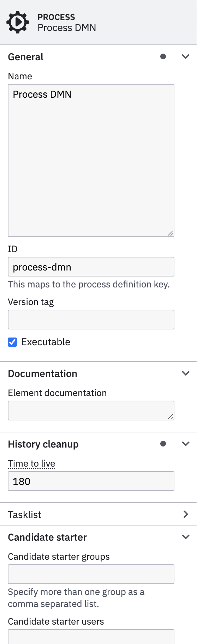Click the Element documentation resize grip
Viewport: 197px width, 644px height.
(170, 416)
